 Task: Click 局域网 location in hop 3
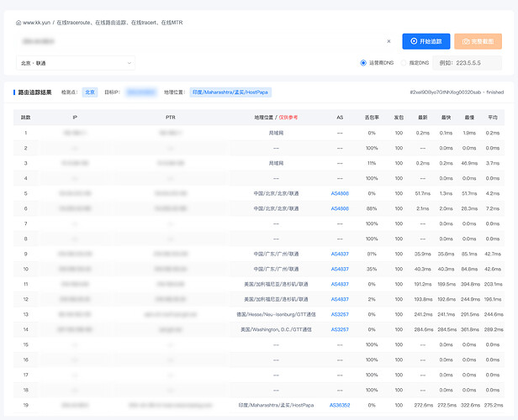[x=276, y=163]
